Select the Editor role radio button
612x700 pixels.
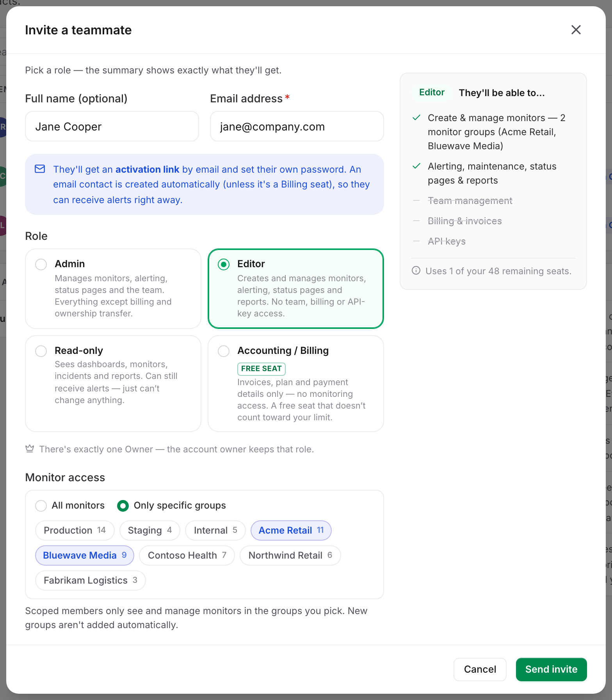click(224, 264)
